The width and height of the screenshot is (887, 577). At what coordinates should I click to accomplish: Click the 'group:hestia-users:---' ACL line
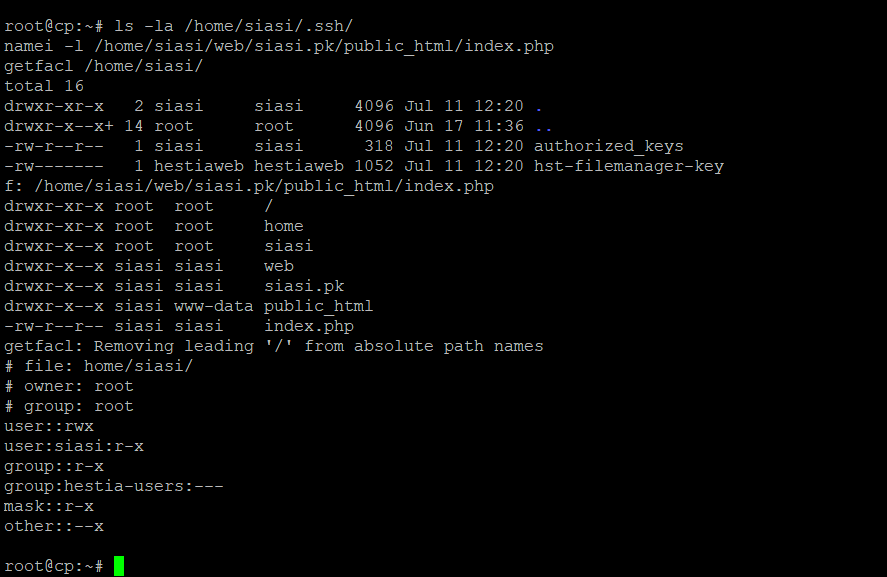(x=114, y=486)
